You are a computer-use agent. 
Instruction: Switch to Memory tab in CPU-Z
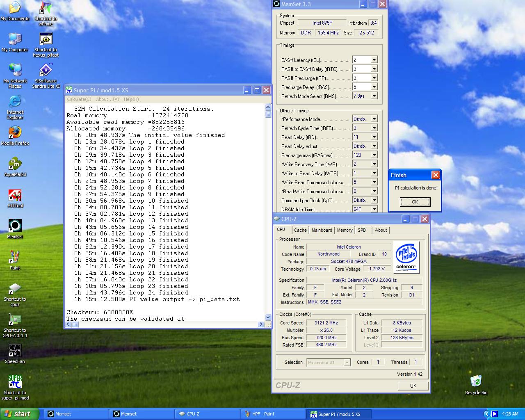345,230
